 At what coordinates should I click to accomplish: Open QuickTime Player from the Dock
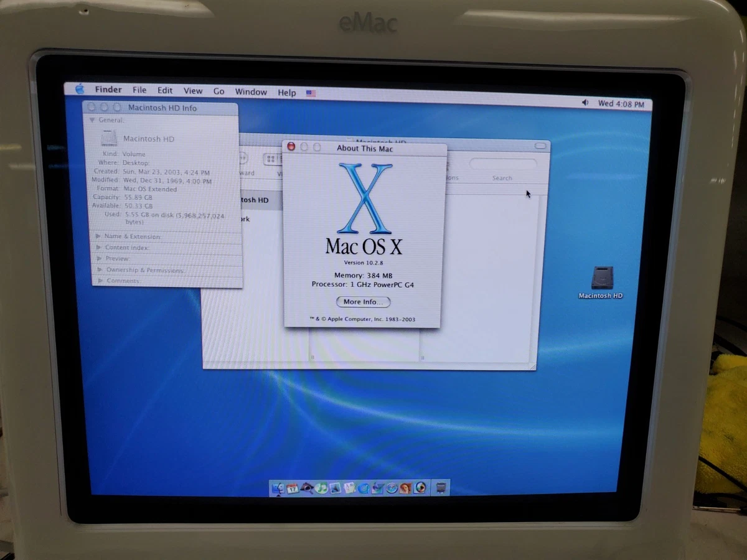364,488
